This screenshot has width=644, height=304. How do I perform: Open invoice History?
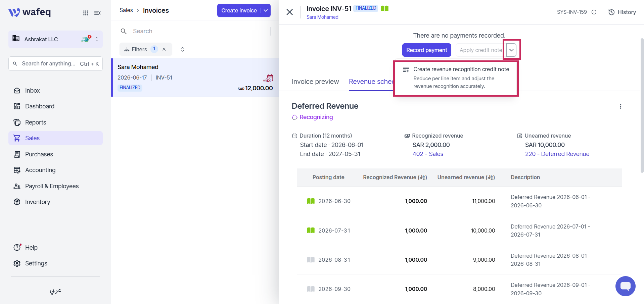tap(622, 12)
